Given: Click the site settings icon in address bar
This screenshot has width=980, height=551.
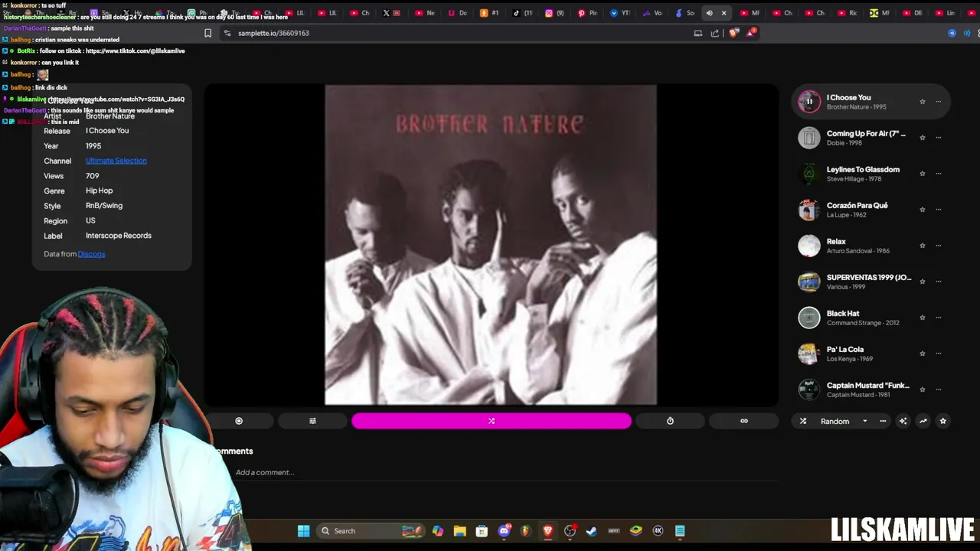Looking at the screenshot, I should pos(227,33).
